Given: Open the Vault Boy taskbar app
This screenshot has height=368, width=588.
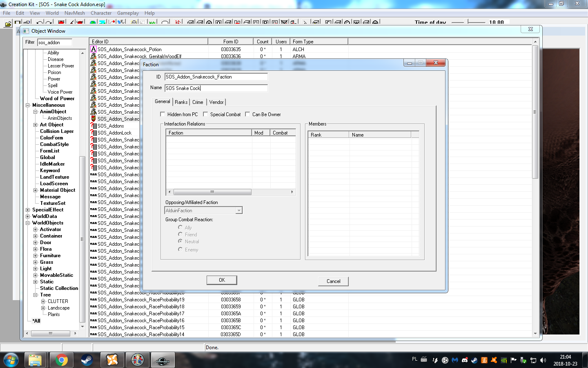Looking at the screenshot, I should tap(138, 360).
